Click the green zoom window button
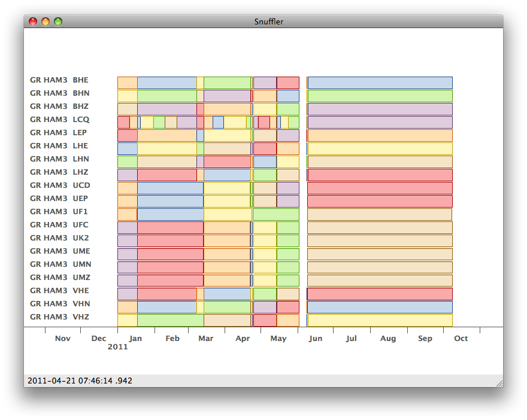 pyautogui.click(x=58, y=22)
